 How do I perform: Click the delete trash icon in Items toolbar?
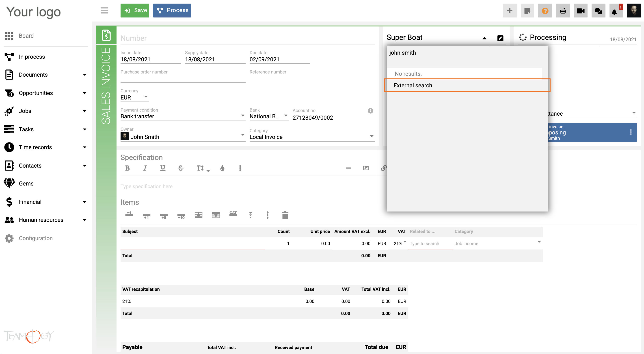285,215
